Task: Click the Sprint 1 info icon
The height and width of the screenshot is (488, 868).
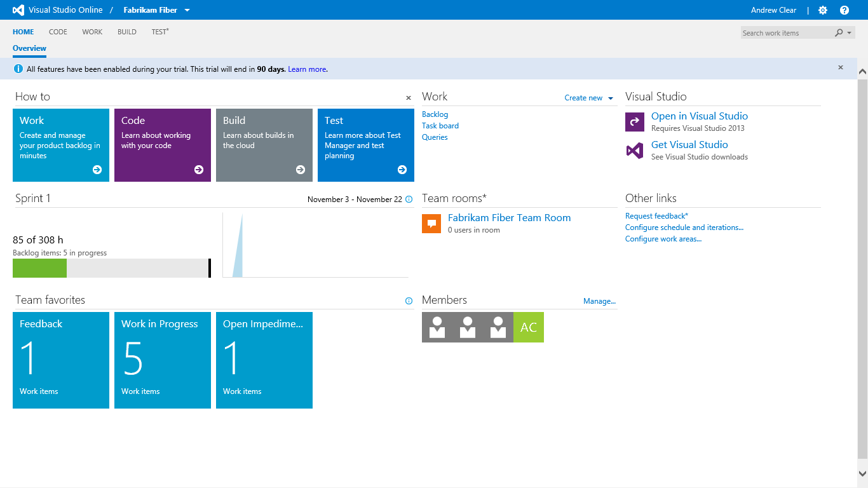Action: [x=409, y=200]
